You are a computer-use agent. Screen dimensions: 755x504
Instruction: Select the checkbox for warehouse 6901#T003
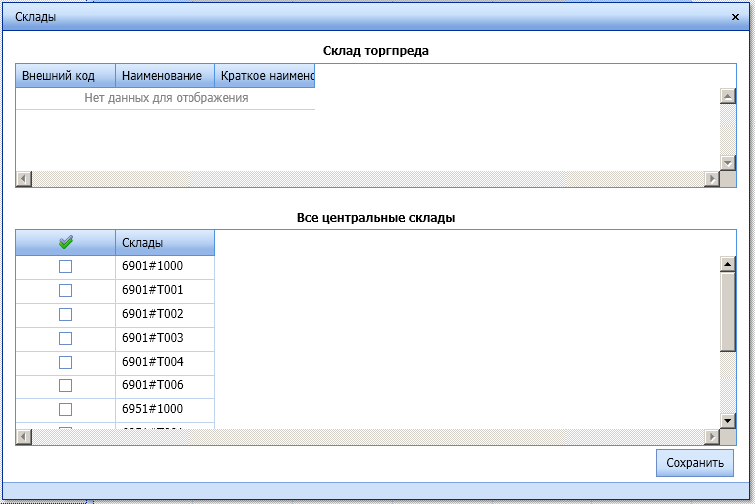point(66,338)
